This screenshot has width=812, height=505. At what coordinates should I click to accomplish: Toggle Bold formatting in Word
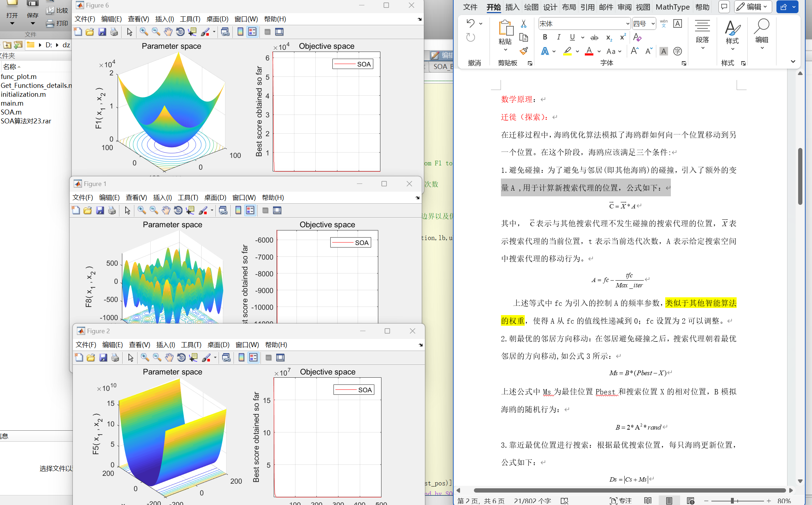pos(545,37)
